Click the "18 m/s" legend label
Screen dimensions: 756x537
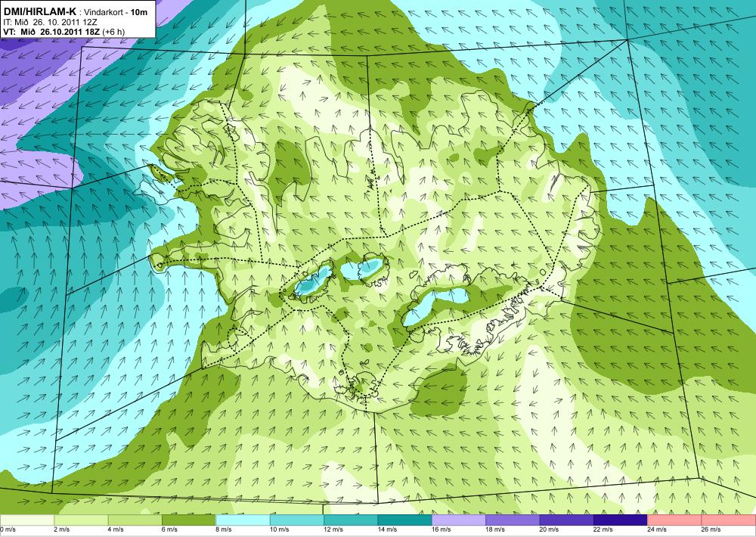point(495,529)
